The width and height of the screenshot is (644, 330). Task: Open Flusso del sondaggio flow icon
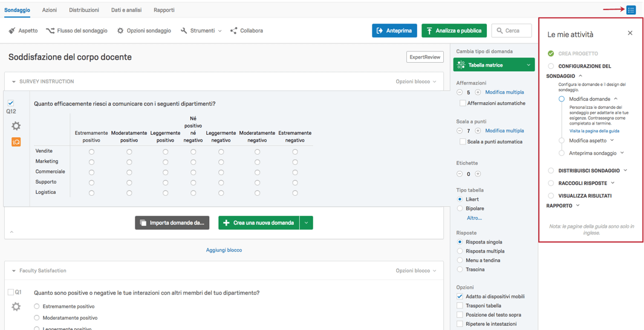[x=50, y=31]
